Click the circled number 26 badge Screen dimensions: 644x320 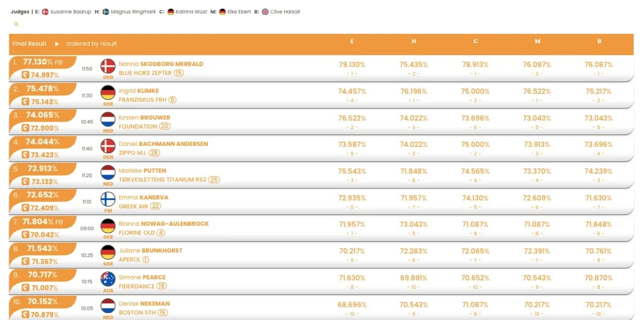(214, 180)
